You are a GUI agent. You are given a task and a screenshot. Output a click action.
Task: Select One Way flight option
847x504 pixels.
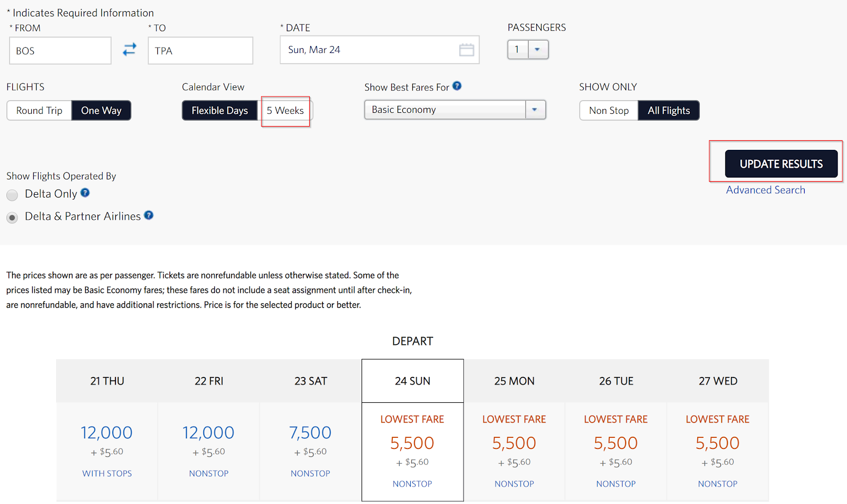click(101, 111)
